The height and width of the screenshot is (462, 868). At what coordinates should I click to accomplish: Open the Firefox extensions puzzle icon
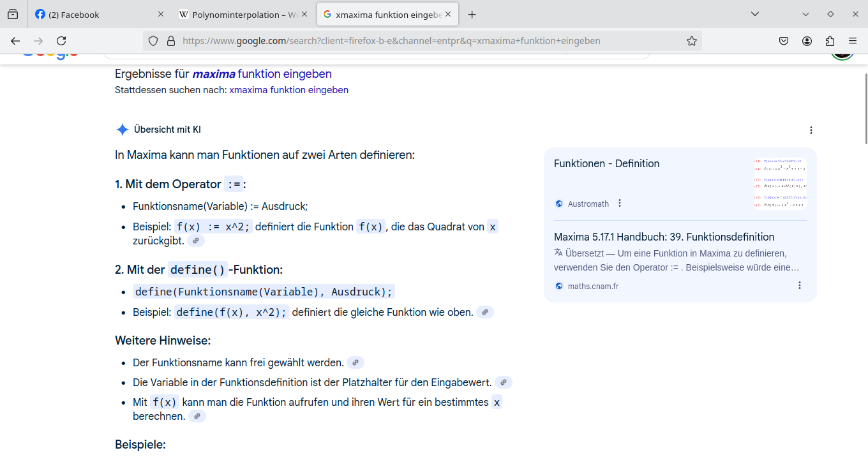(x=830, y=41)
